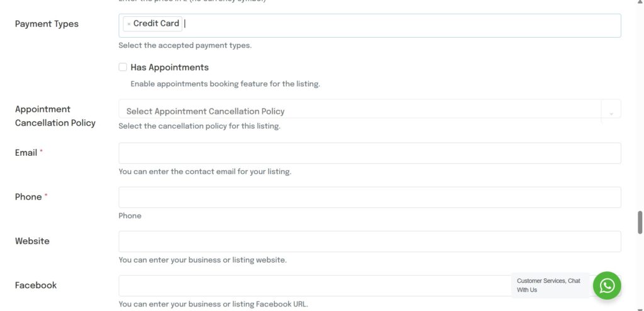Click the Website input field

click(370, 241)
